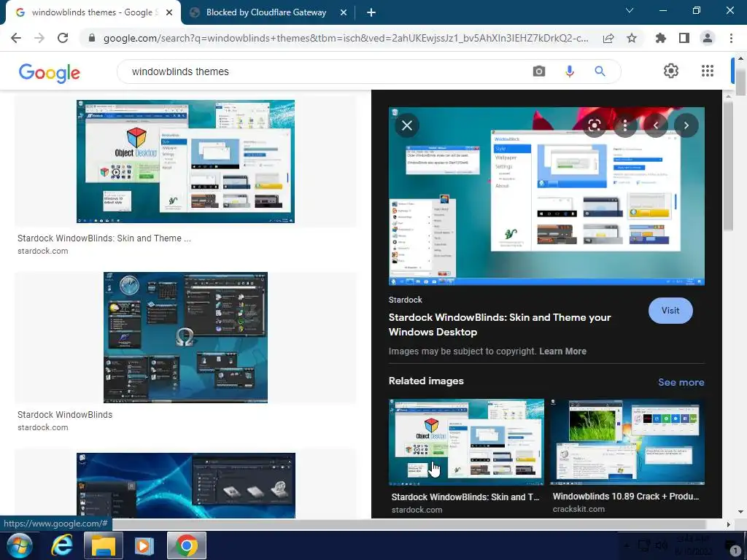Open related Windowblinds 10.89 Crack thumbnail
The height and width of the screenshot is (560, 747).
[x=627, y=442]
